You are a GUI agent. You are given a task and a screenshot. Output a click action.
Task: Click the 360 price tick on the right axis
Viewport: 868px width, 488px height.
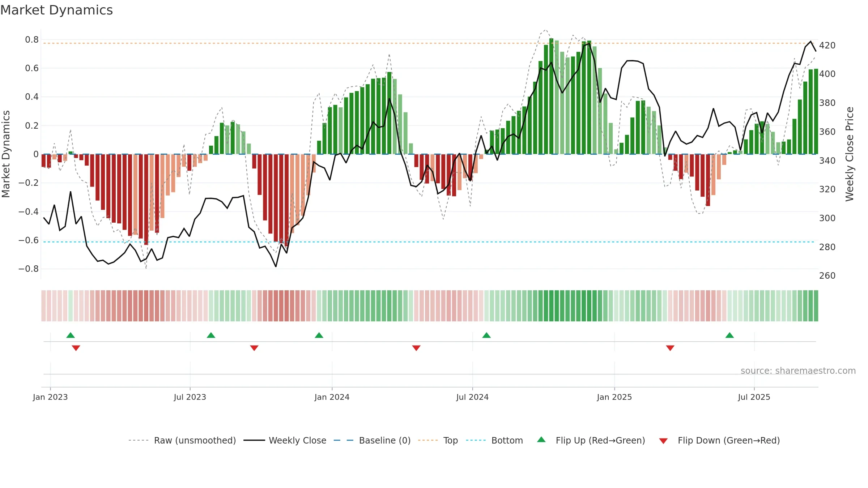827,132
